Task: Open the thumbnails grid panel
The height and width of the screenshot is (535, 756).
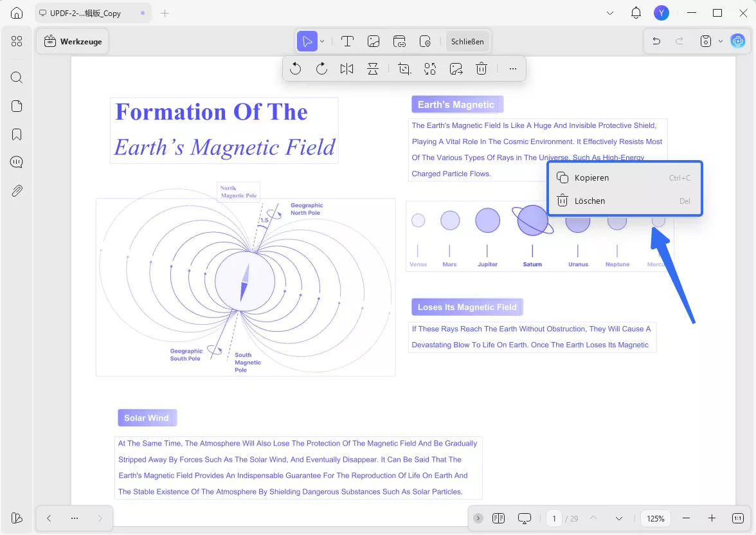Action: 17,42
